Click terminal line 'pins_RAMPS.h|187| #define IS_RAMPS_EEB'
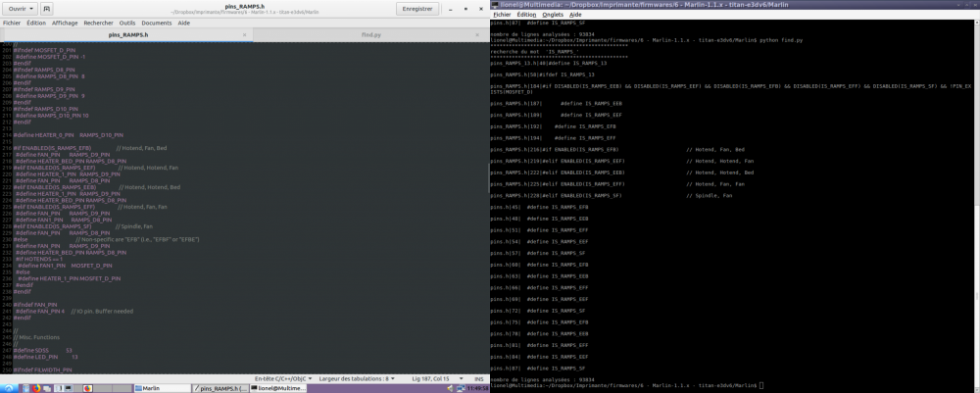980x393 pixels. [557, 103]
